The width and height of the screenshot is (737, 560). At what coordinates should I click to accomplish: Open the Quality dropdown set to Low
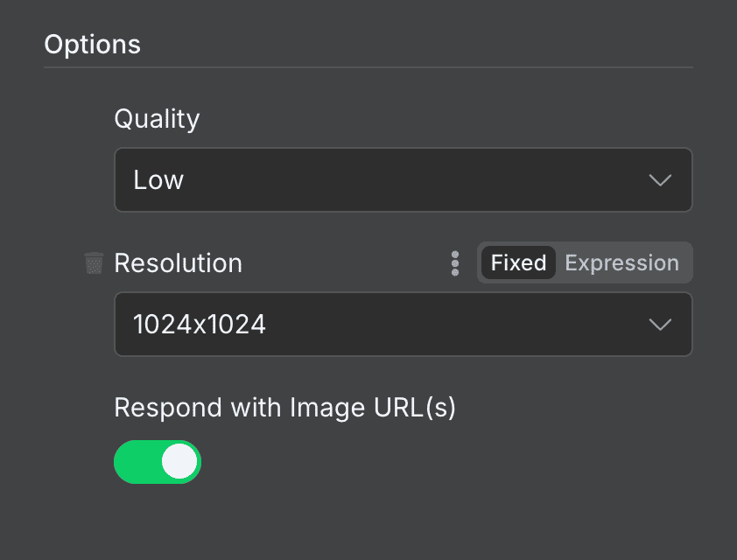(403, 179)
